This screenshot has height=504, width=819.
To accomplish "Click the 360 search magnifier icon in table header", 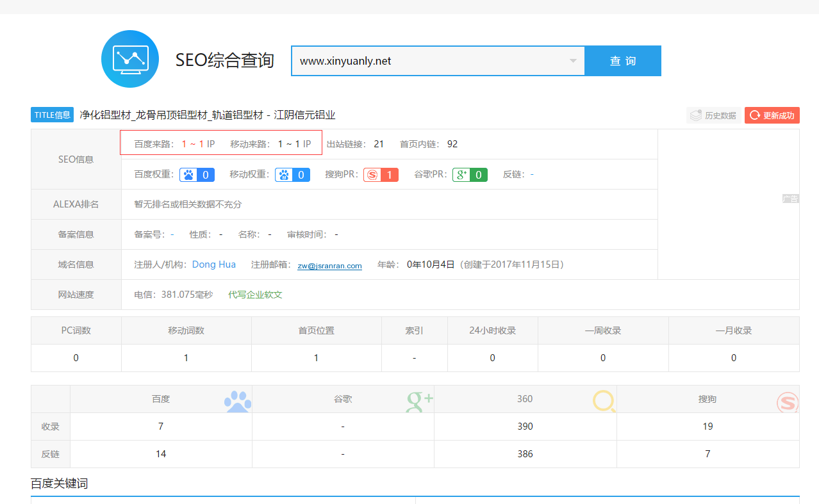I will [603, 399].
